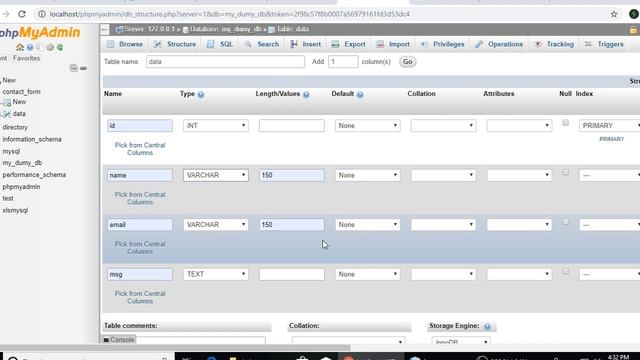Click the PRIMARY link below the index dropdown
The width and height of the screenshot is (640, 360).
point(611,139)
